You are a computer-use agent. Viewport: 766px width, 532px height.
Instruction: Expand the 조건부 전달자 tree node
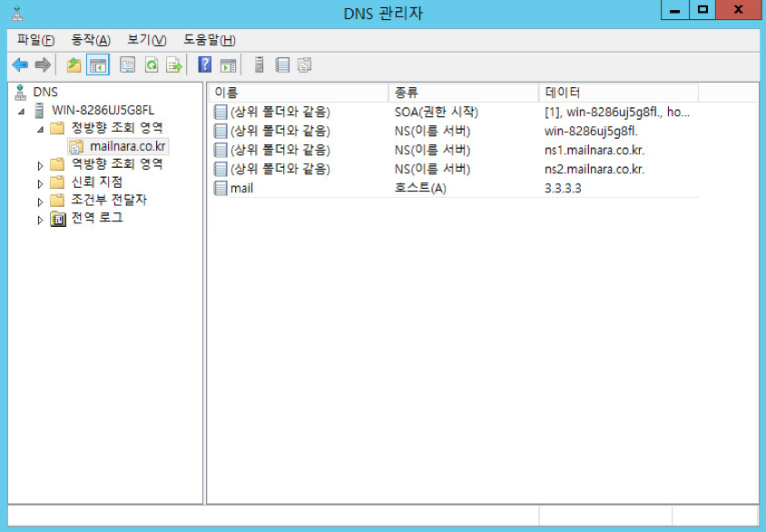click(x=41, y=202)
